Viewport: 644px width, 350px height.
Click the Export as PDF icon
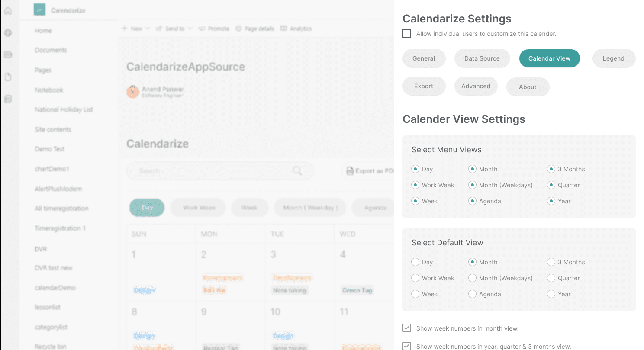(x=350, y=171)
